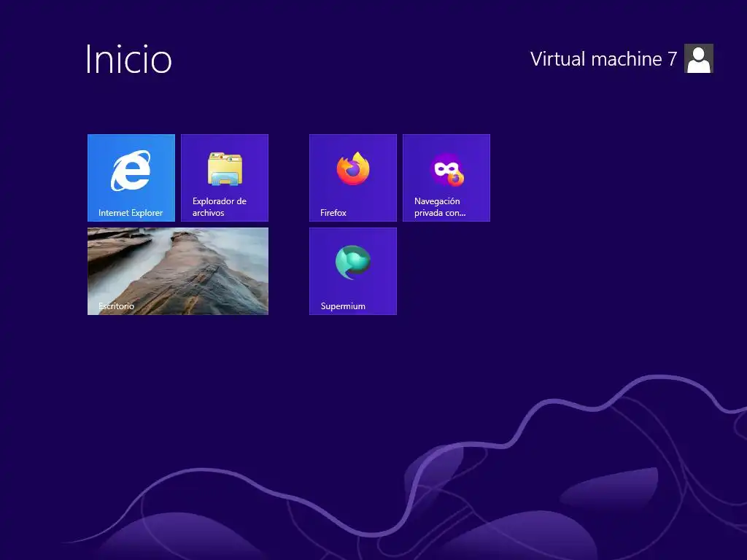The width and height of the screenshot is (747, 560).
Task: Start Navegación privada con Firefox tile
Action: pos(446,178)
